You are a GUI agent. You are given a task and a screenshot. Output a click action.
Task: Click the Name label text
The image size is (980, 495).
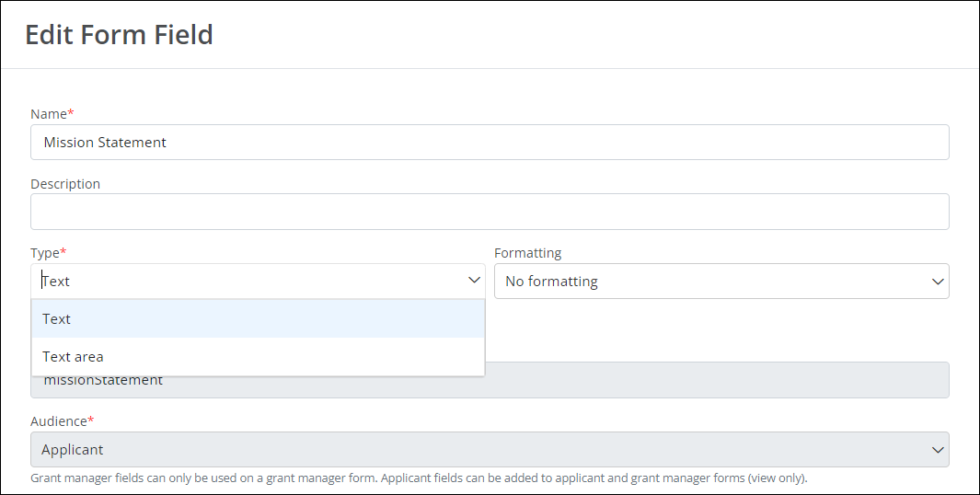[x=48, y=114]
